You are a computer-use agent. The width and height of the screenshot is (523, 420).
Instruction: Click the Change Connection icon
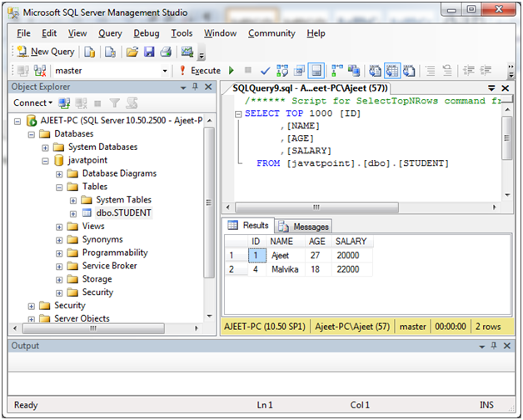click(40, 71)
